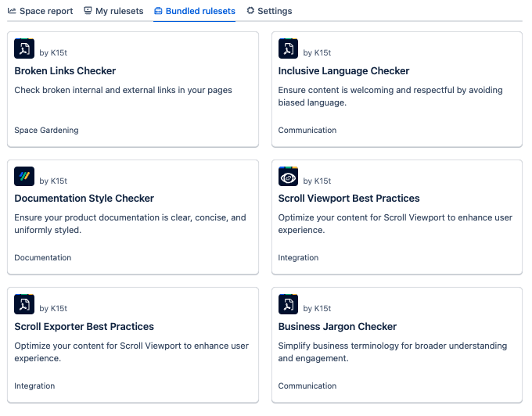The image size is (532, 416).
Task: Click the Scroll Exporter Best Practices icon
Action: 24,304
